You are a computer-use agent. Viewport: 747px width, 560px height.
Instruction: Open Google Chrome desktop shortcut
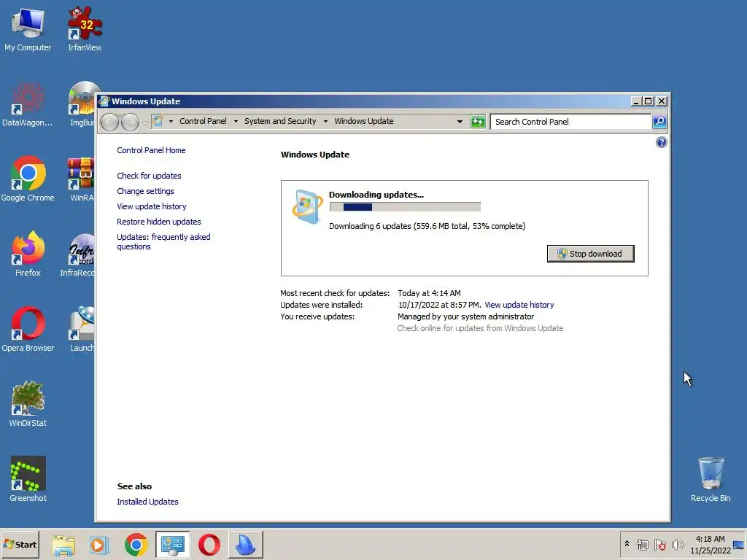click(28, 179)
